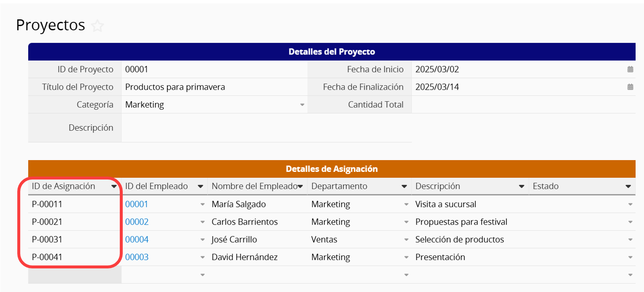Follow employee link 00004
The image size is (644, 292).
point(137,240)
